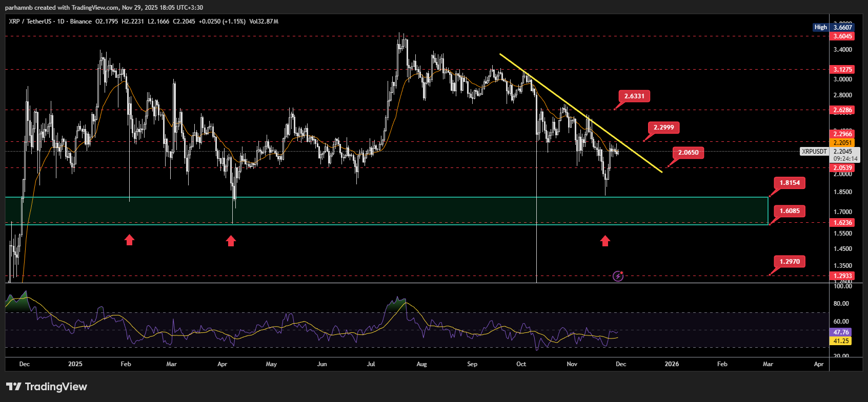Click the red up arrow below February
Viewport: 868px width, 402px height.
pos(129,240)
